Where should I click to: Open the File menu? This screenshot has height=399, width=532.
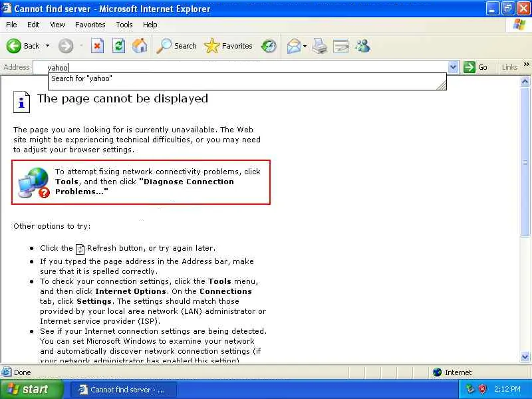click(x=11, y=25)
